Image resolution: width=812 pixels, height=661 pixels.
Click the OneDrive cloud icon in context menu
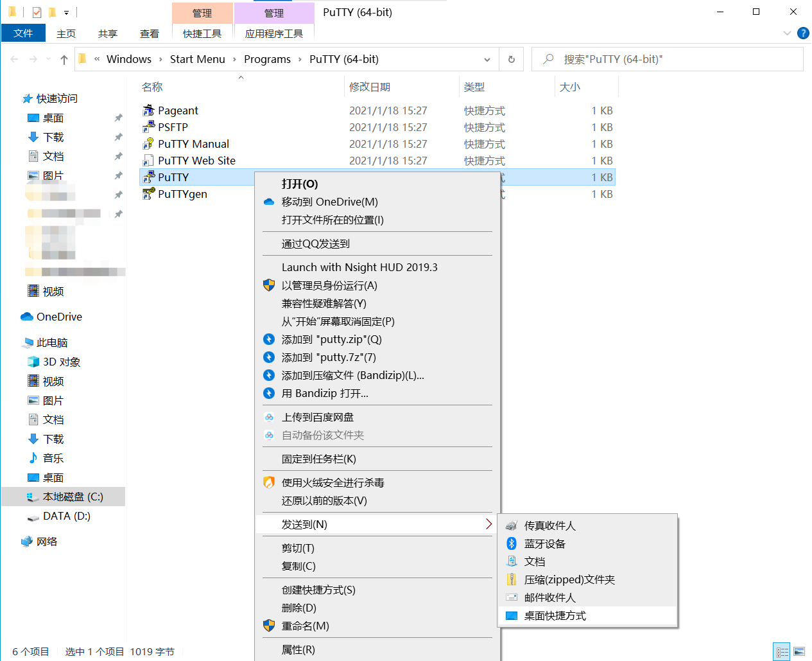click(x=269, y=202)
